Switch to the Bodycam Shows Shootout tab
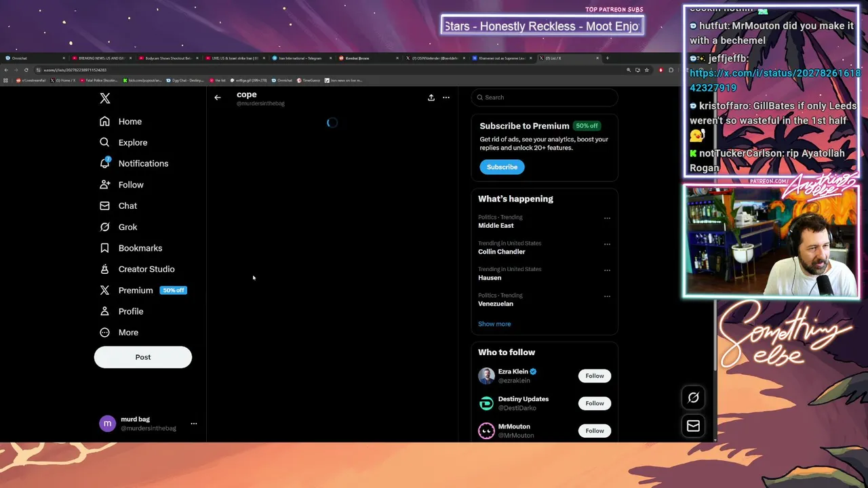Screen dimensions: 868x488 tap(167, 58)
